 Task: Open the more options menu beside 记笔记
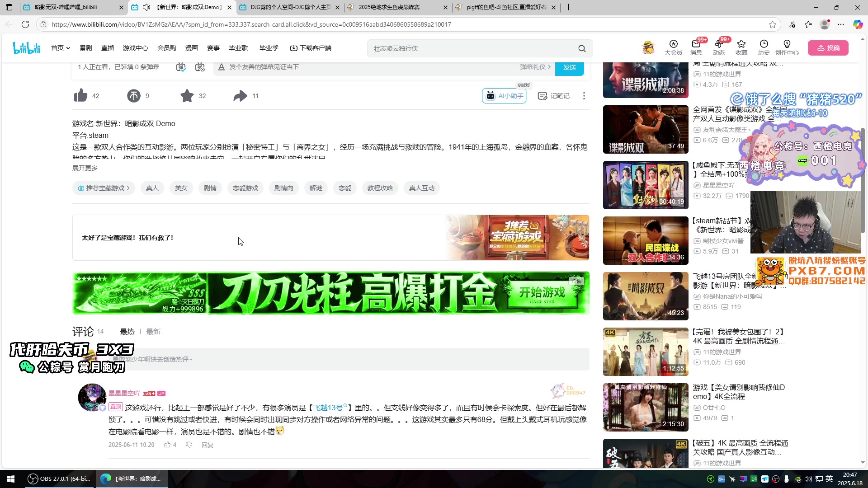pyautogui.click(x=584, y=96)
